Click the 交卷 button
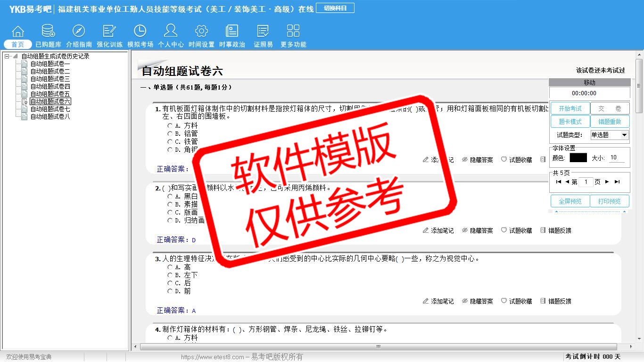 610,108
